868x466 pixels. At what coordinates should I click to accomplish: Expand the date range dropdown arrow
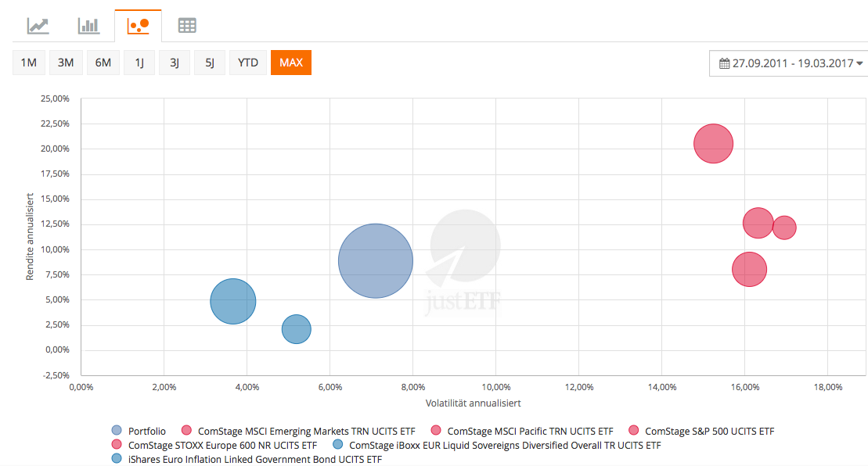tap(859, 63)
